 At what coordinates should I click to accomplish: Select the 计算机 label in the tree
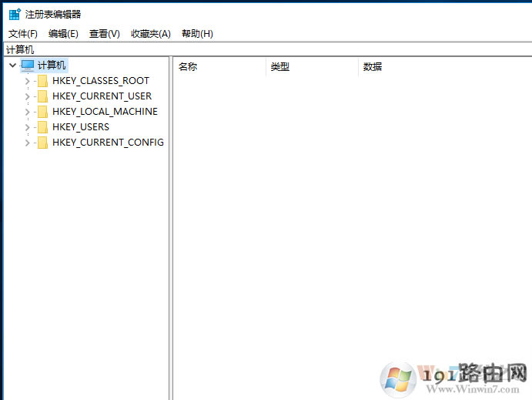point(52,66)
